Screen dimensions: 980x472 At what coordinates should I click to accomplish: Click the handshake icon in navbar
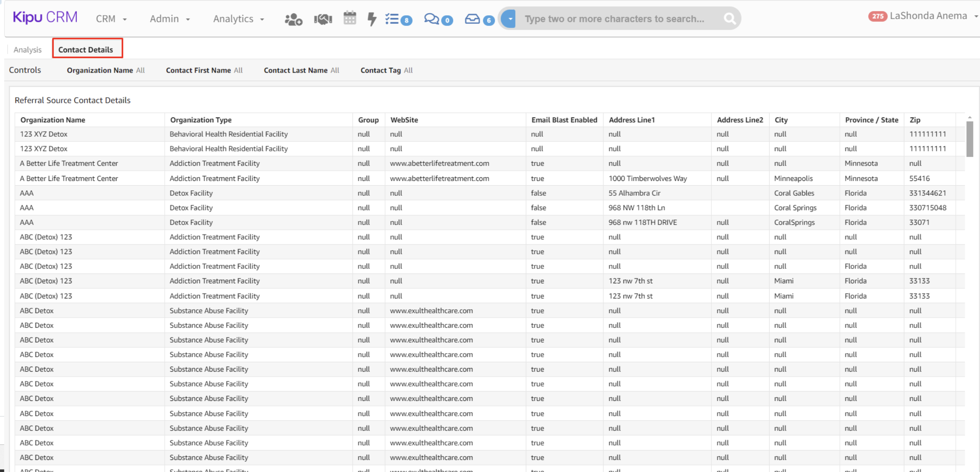pyautogui.click(x=323, y=19)
